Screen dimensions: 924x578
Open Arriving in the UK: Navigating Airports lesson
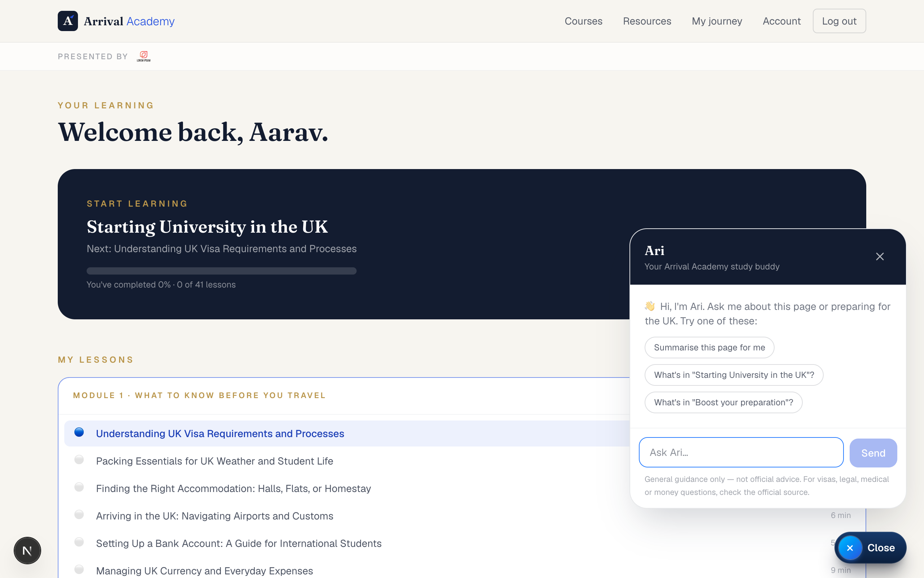tap(215, 516)
